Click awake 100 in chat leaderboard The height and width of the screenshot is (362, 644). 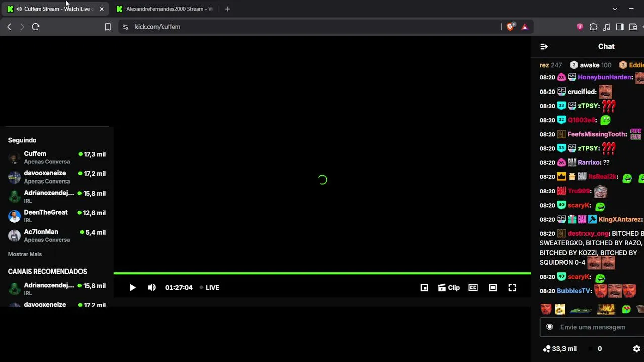click(x=591, y=65)
